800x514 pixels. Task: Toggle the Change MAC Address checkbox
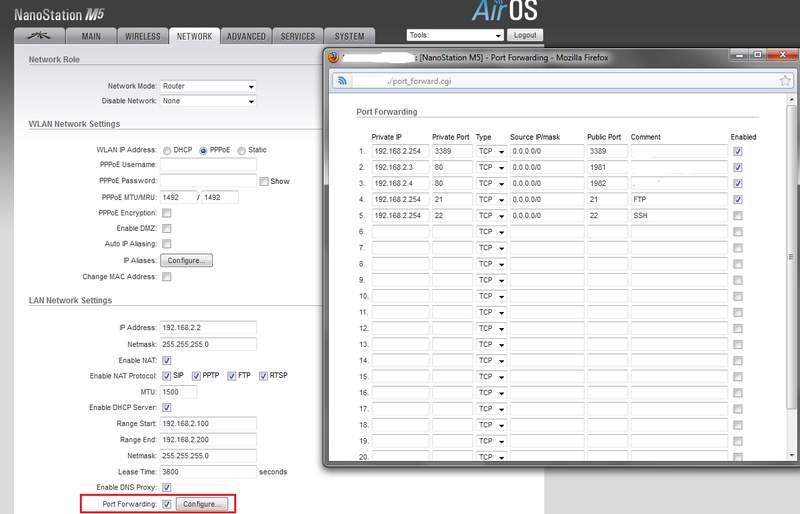click(x=167, y=277)
